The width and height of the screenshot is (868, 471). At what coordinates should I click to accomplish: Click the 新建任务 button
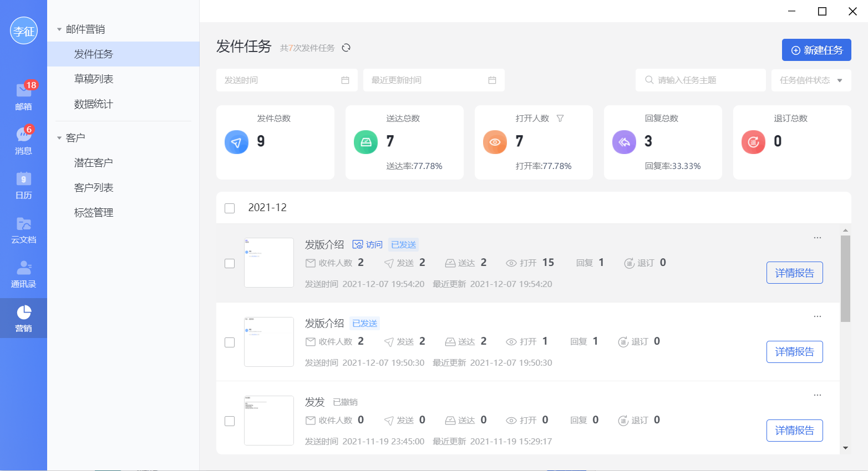click(x=816, y=50)
